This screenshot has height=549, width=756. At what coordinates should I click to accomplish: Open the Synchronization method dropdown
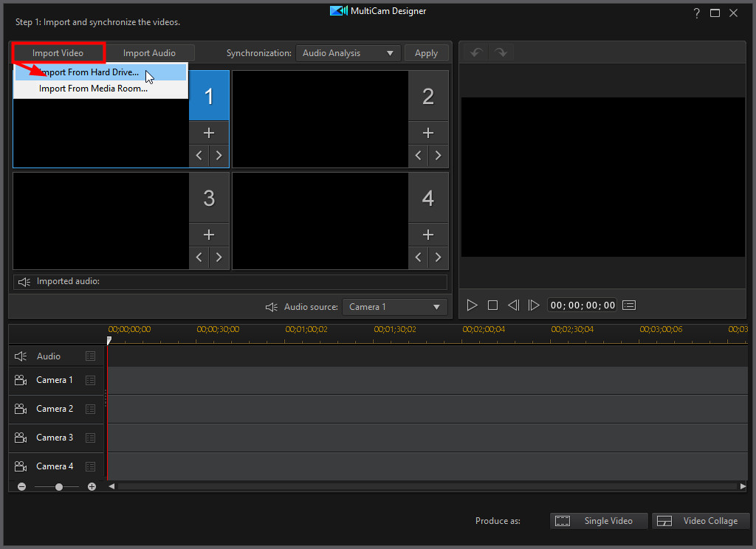[x=348, y=53]
